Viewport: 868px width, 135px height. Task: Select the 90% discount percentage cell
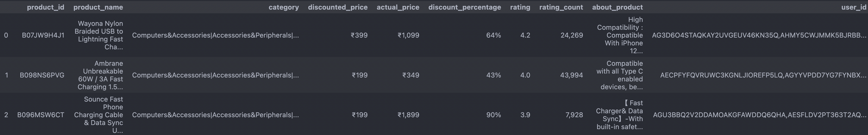pos(494,115)
